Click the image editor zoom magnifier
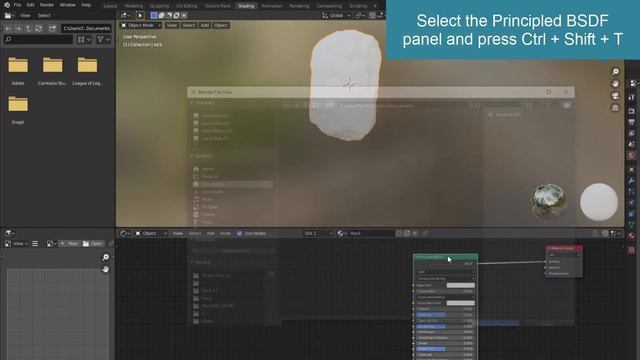The width and height of the screenshot is (640, 360). (x=106, y=257)
